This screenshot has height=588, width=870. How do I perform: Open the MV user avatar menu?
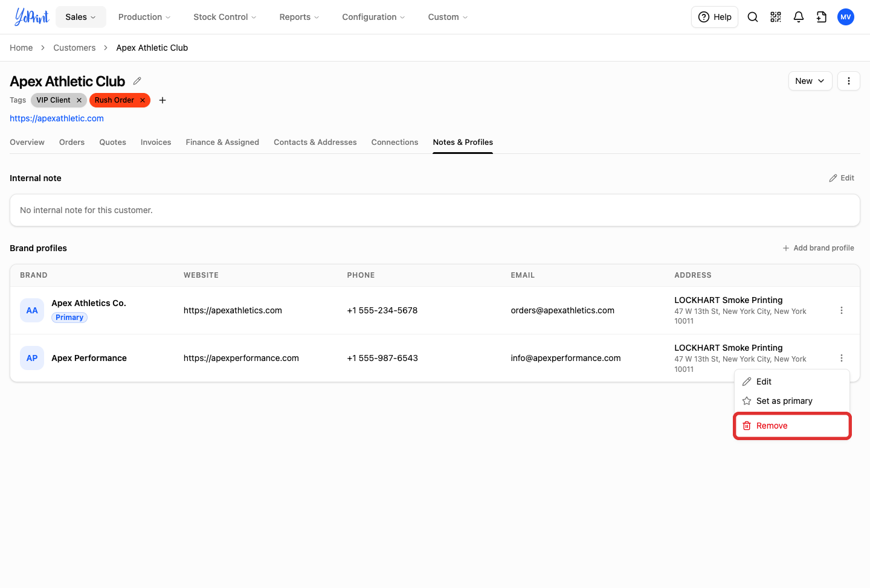click(x=846, y=17)
